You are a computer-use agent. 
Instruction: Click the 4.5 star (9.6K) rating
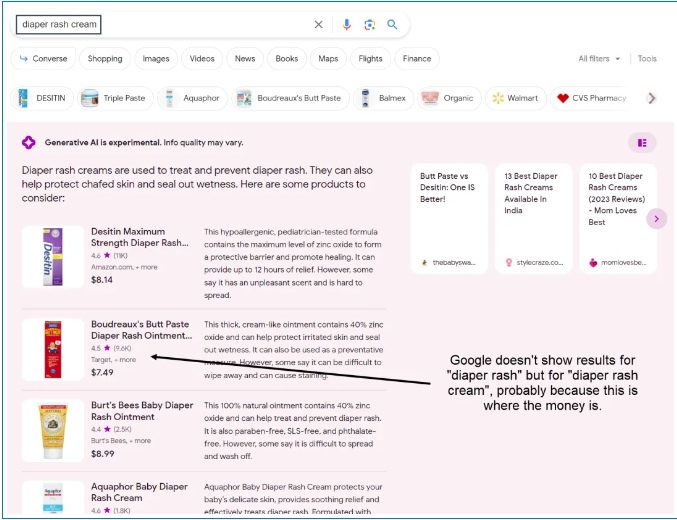click(x=111, y=348)
